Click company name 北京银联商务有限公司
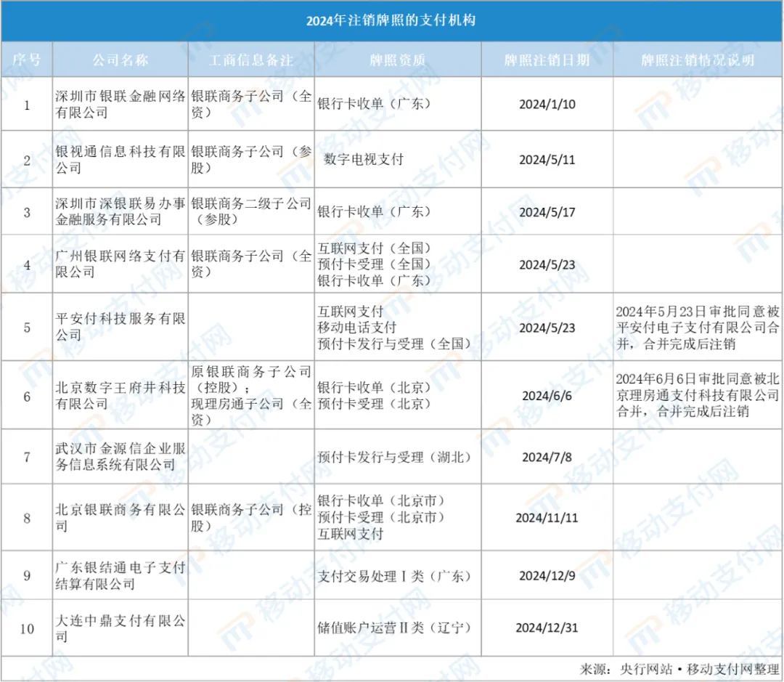 (x=120, y=517)
